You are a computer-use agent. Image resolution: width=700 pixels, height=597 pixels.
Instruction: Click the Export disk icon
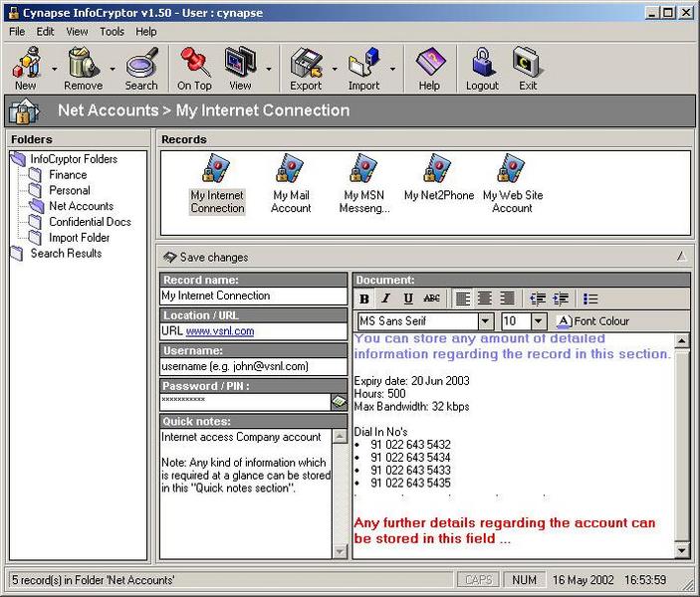(x=306, y=63)
